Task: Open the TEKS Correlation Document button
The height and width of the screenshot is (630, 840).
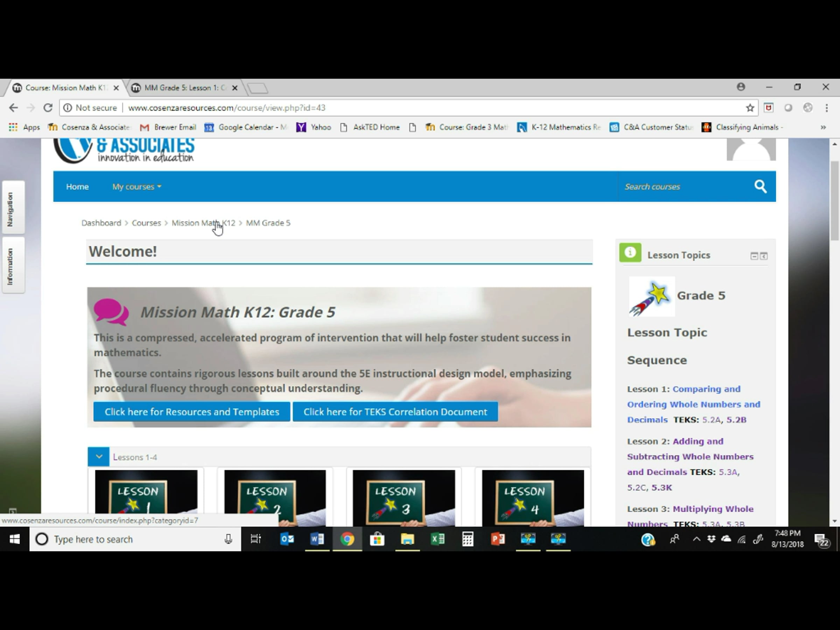Action: [395, 412]
